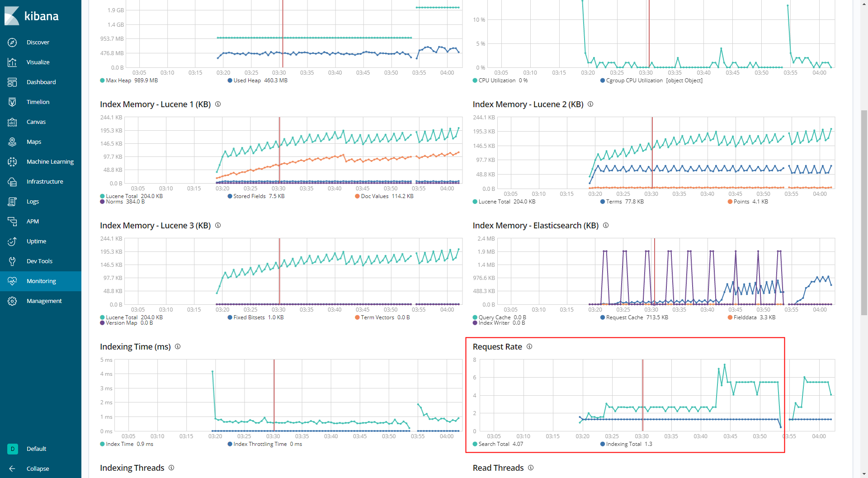
Task: Toggle the Search Total legend series
Action: point(498,444)
